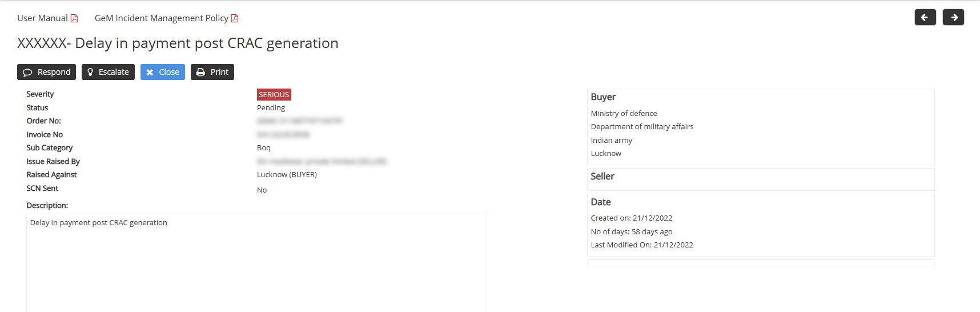Viewport: 980px width, 312px height.
Task: Go to next incident with right arrow
Action: [x=953, y=18]
